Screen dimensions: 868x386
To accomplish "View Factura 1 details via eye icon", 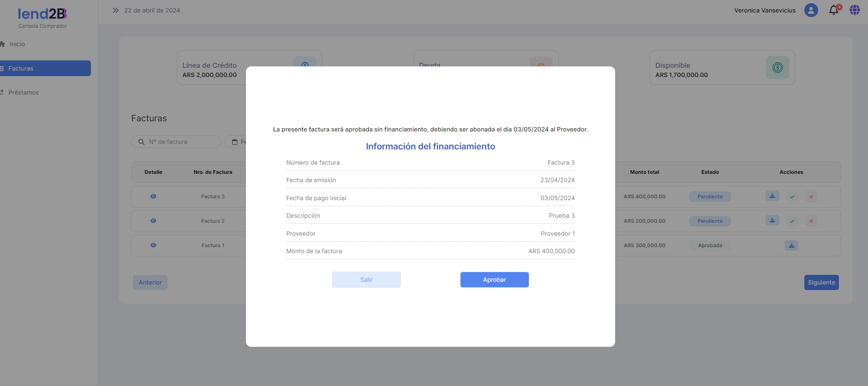I will click(x=153, y=245).
